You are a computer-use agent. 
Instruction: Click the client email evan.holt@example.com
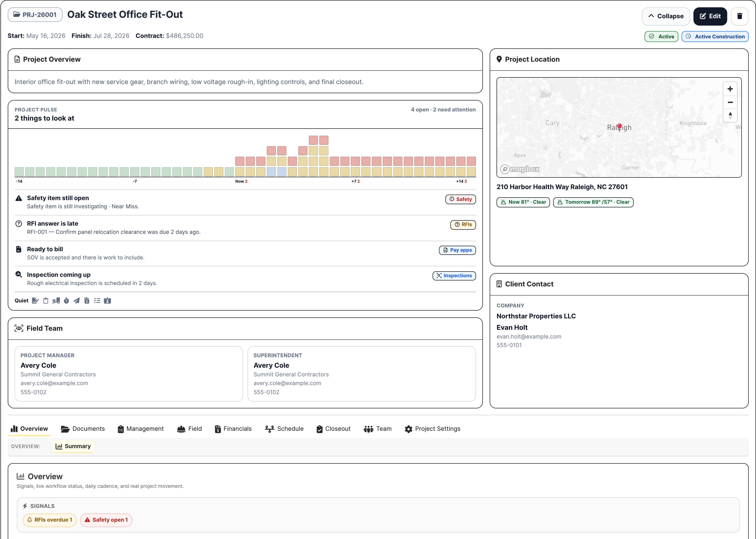[x=529, y=337]
